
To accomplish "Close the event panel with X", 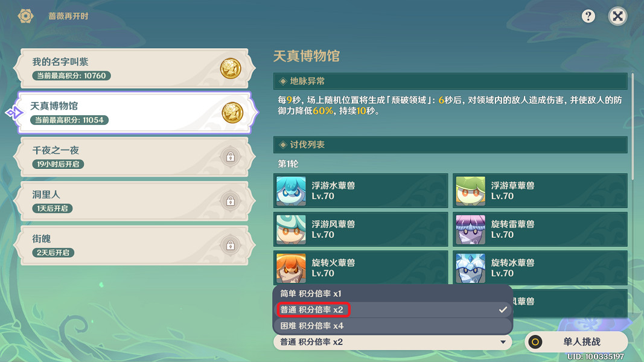I will [x=617, y=16].
